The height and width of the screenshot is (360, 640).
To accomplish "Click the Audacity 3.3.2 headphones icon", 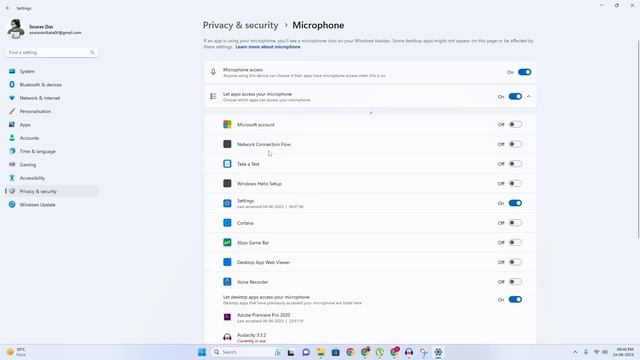I will [x=227, y=337].
